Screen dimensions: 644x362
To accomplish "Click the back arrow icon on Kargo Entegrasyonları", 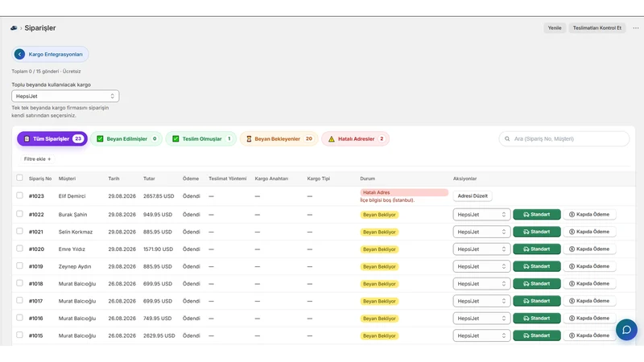I will (x=19, y=54).
